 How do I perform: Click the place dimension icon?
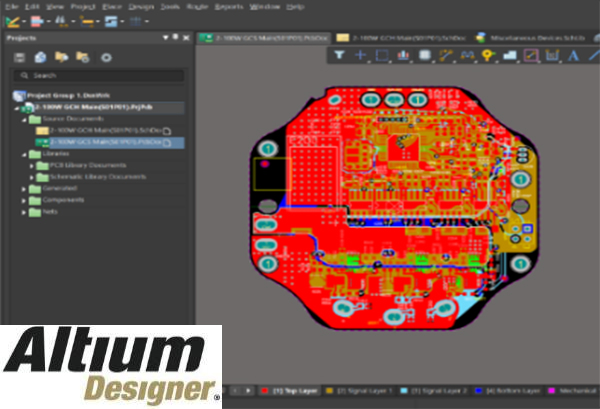552,56
